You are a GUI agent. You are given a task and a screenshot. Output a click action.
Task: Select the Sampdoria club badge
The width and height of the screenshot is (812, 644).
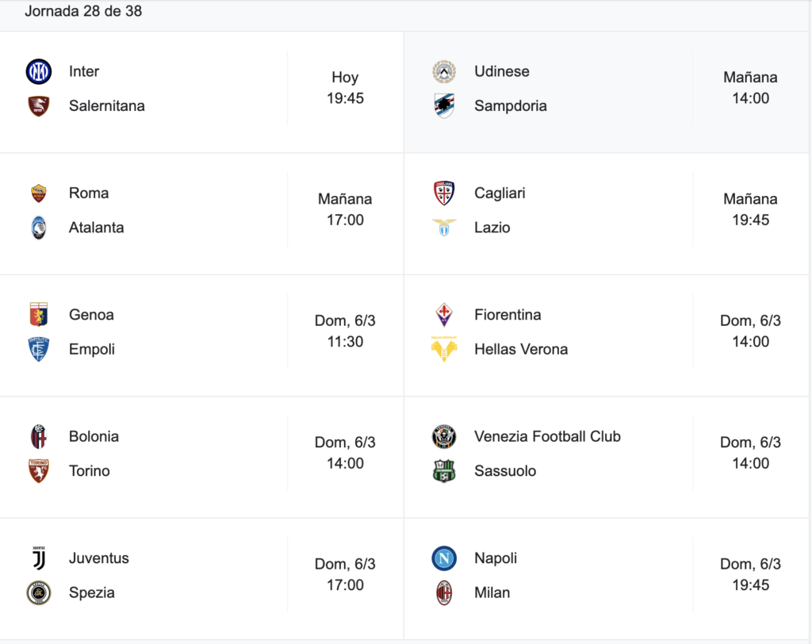click(444, 105)
